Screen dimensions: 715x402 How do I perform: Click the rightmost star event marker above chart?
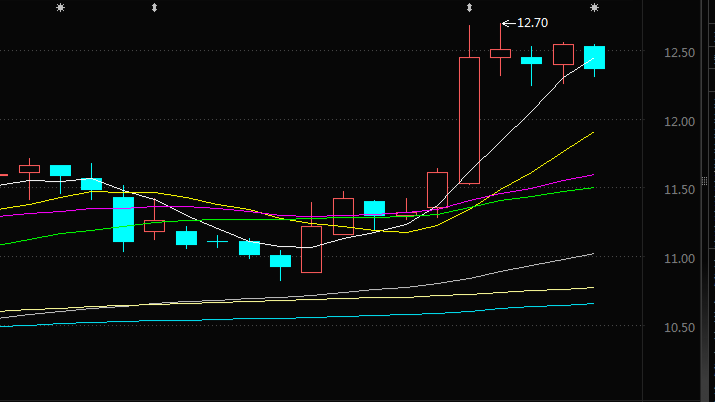coord(594,8)
